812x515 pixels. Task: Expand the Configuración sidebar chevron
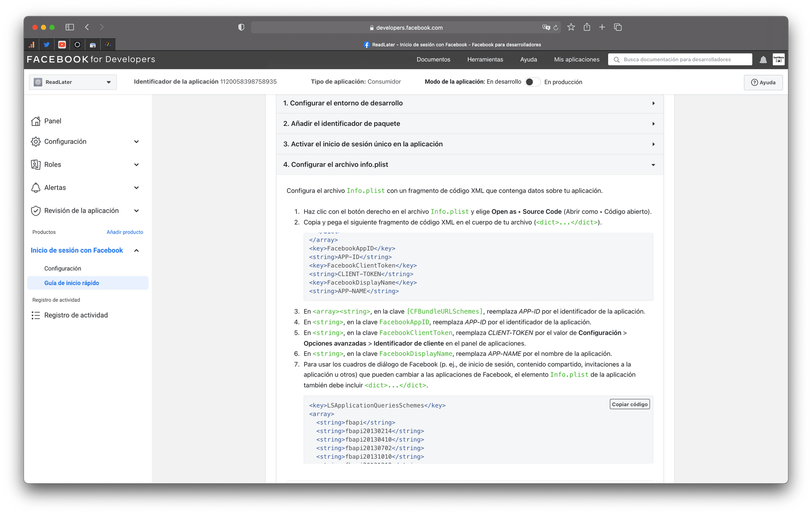pyautogui.click(x=136, y=142)
